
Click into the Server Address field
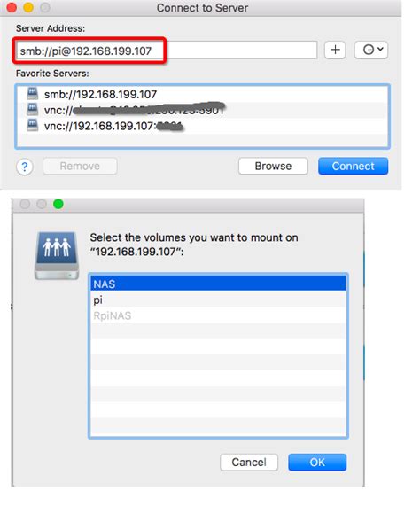coord(166,51)
